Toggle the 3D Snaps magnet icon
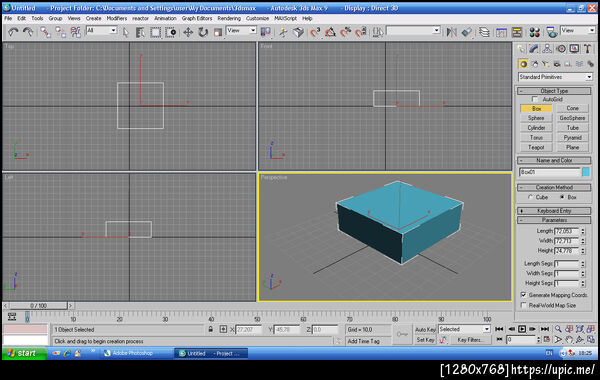The width and height of the screenshot is (600, 380). [x=315, y=33]
